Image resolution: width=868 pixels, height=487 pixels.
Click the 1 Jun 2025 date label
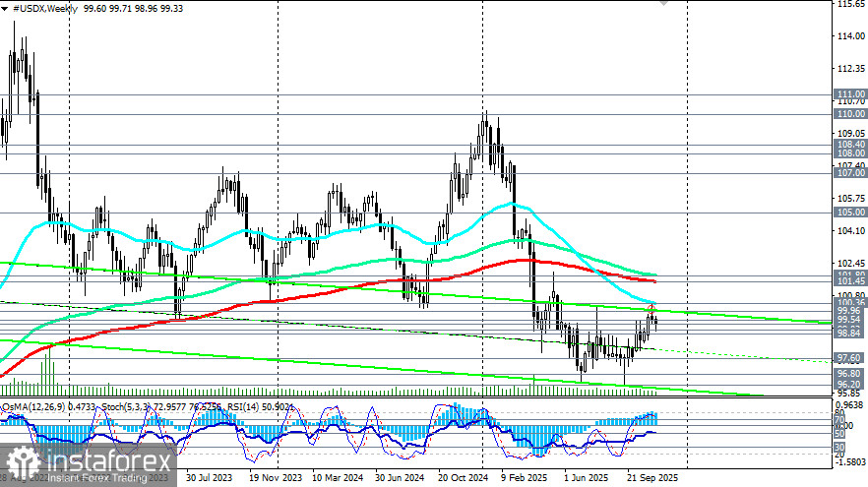587,477
